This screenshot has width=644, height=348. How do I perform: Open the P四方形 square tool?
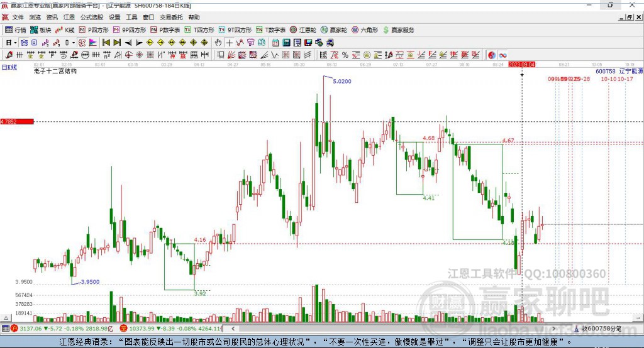tap(94, 30)
